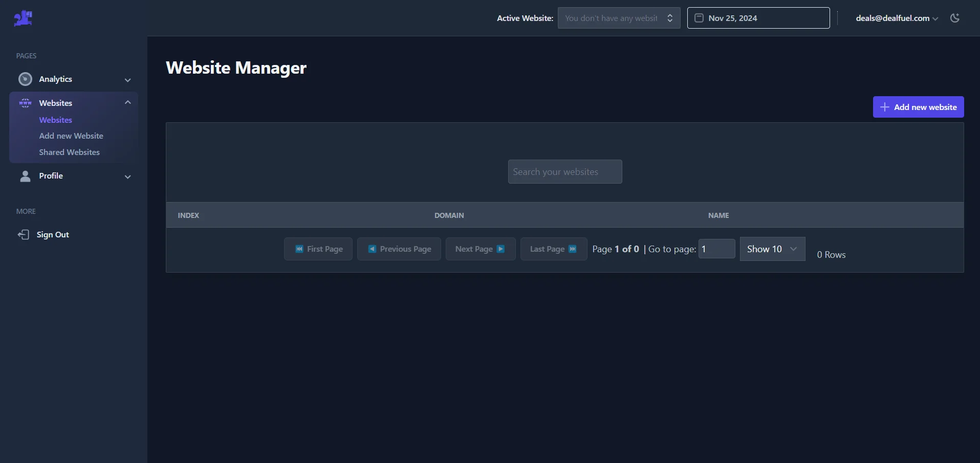Click the Profile person icon in the sidebar
980x463 pixels.
pos(25,176)
